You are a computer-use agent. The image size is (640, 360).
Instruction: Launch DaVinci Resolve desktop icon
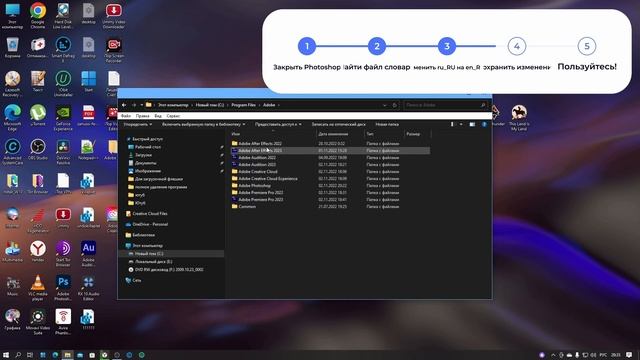[x=63, y=151]
